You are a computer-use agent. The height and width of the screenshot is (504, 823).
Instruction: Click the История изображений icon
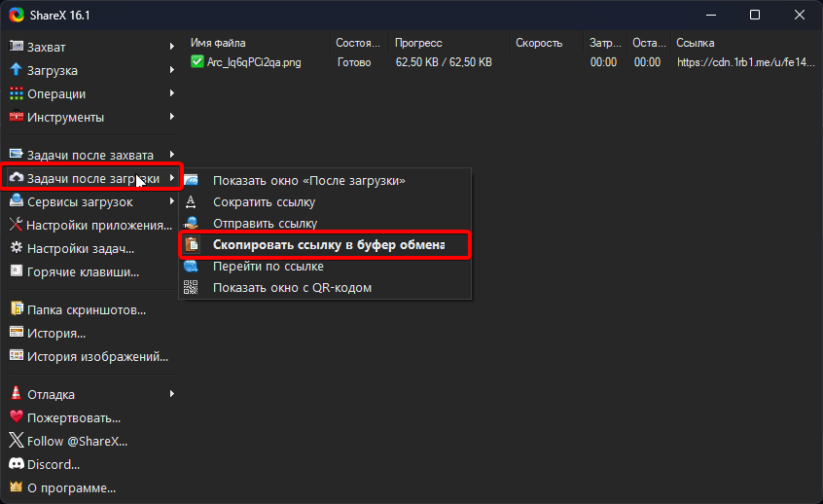click(17, 355)
